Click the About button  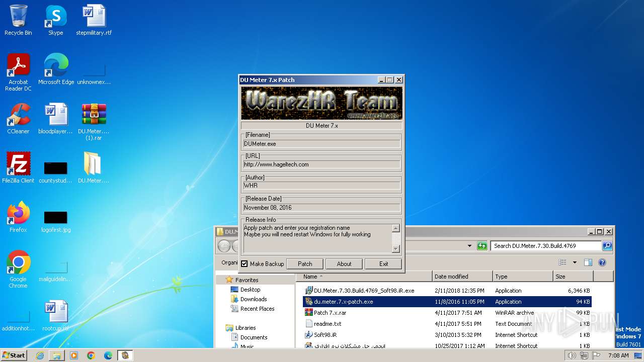344,264
